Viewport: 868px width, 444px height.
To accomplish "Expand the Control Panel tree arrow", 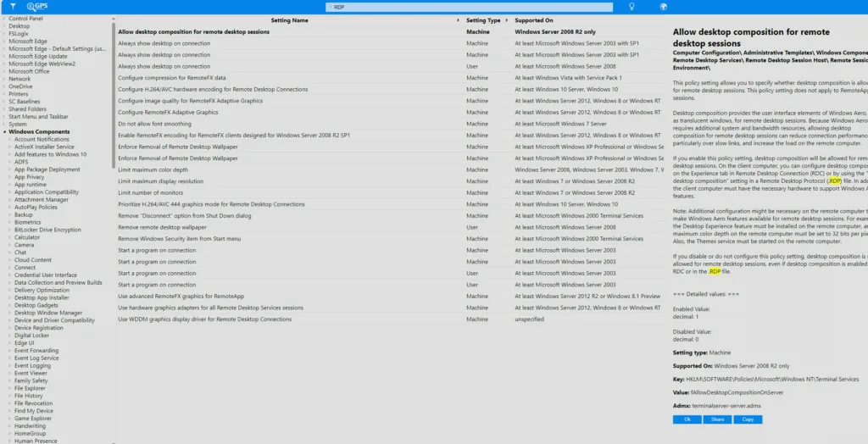I will pos(4,19).
